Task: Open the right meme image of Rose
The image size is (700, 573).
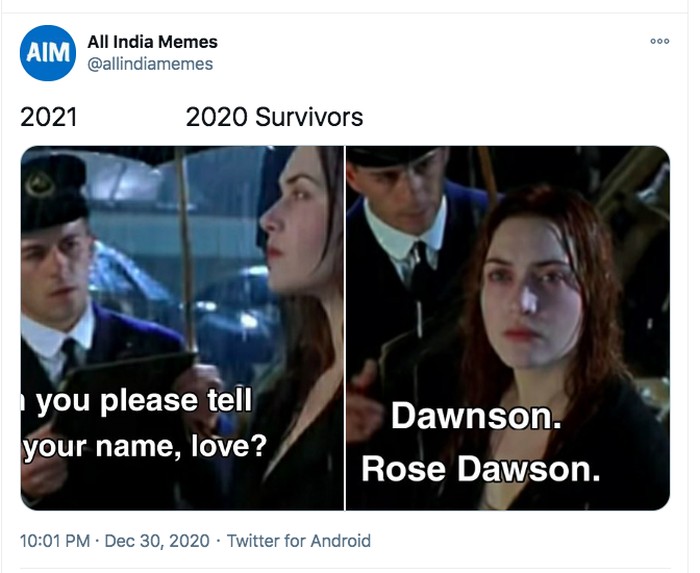Action: (x=508, y=328)
